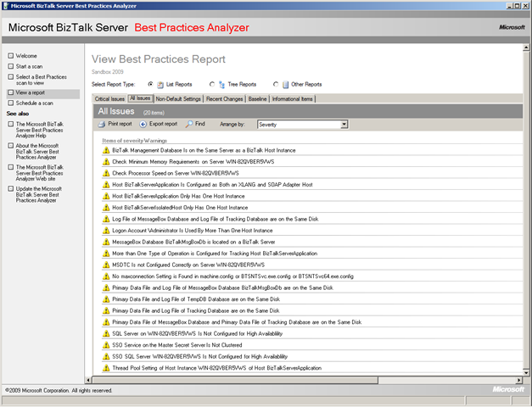532x407 pixels.
Task: Click box icon beside About the Microsoft BizTalk
Action: pos(11,146)
